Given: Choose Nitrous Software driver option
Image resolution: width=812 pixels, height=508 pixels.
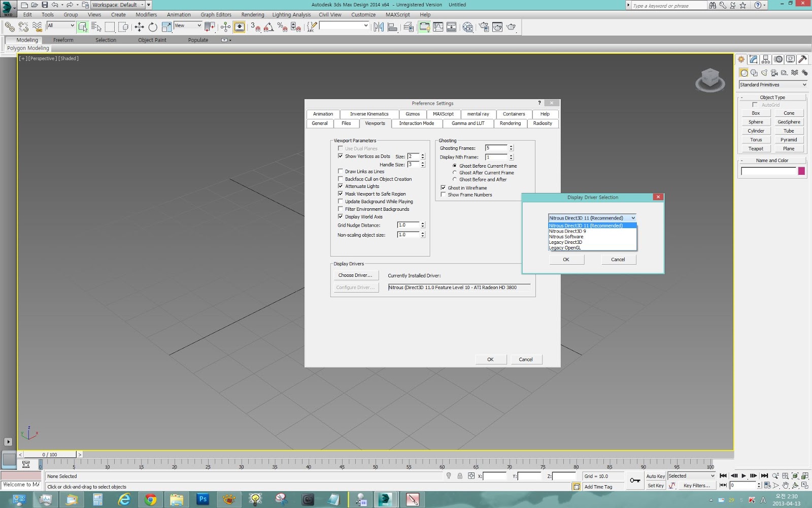Looking at the screenshot, I should point(592,237).
